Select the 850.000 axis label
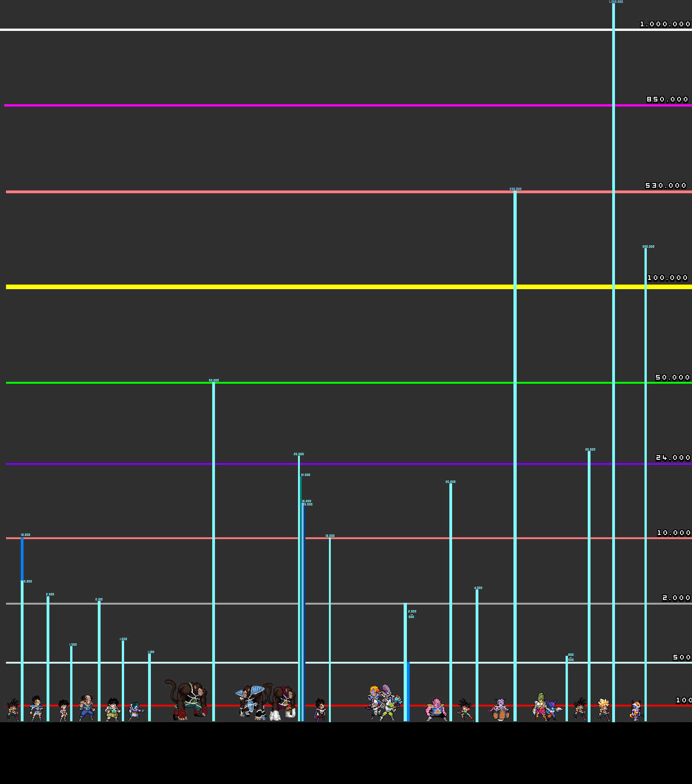This screenshot has height=784, width=692. tap(668, 99)
